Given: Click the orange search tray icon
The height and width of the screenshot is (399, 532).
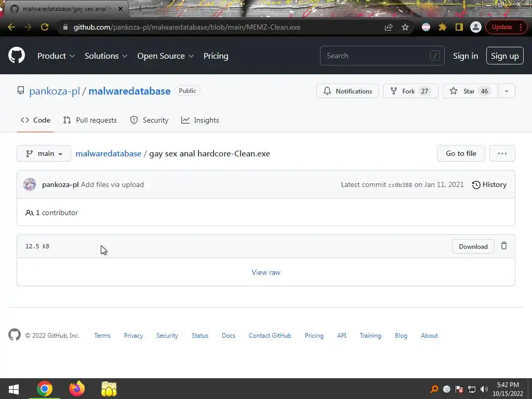Looking at the screenshot, I should tap(434, 389).
